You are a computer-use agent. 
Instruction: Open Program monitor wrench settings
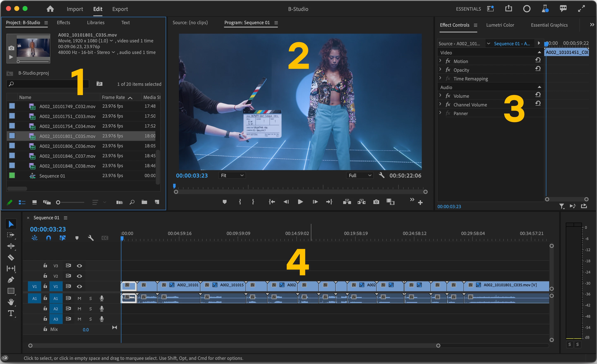click(382, 175)
